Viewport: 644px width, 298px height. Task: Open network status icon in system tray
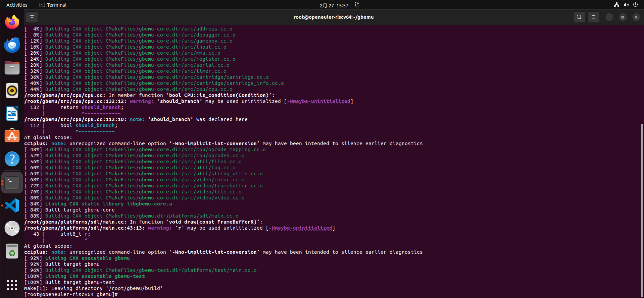(616, 5)
